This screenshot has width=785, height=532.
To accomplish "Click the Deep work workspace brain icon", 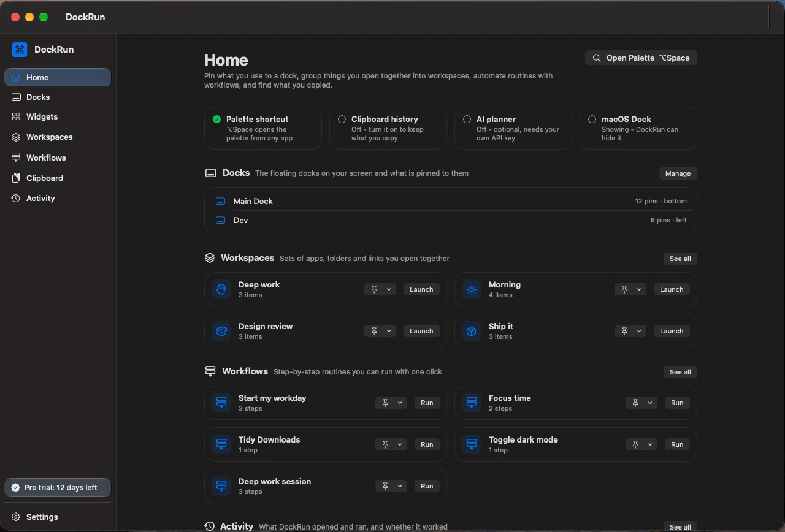I will (221, 289).
